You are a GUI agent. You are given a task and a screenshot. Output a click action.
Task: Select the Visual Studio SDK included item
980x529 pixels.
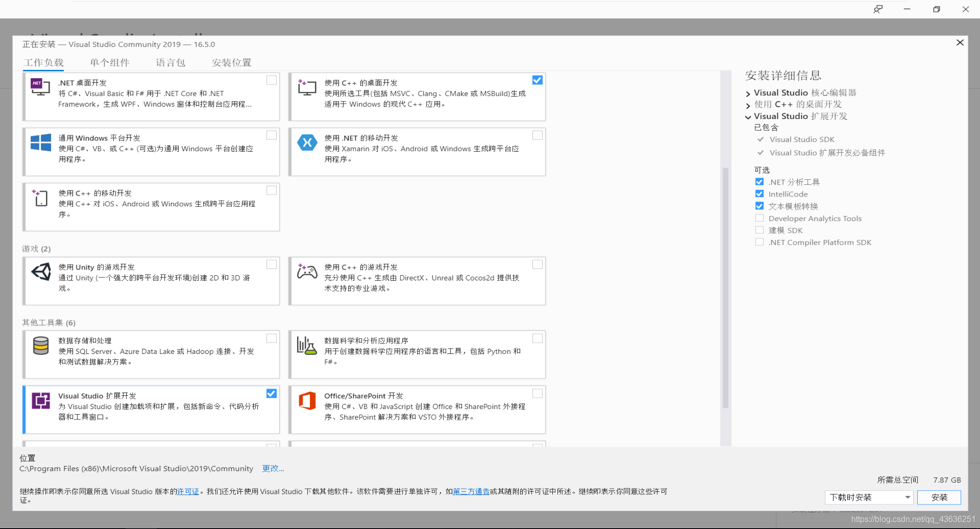click(802, 139)
